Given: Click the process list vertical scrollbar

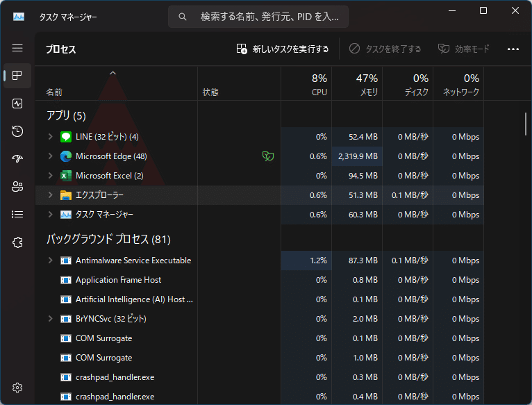Looking at the screenshot, I should [526, 124].
